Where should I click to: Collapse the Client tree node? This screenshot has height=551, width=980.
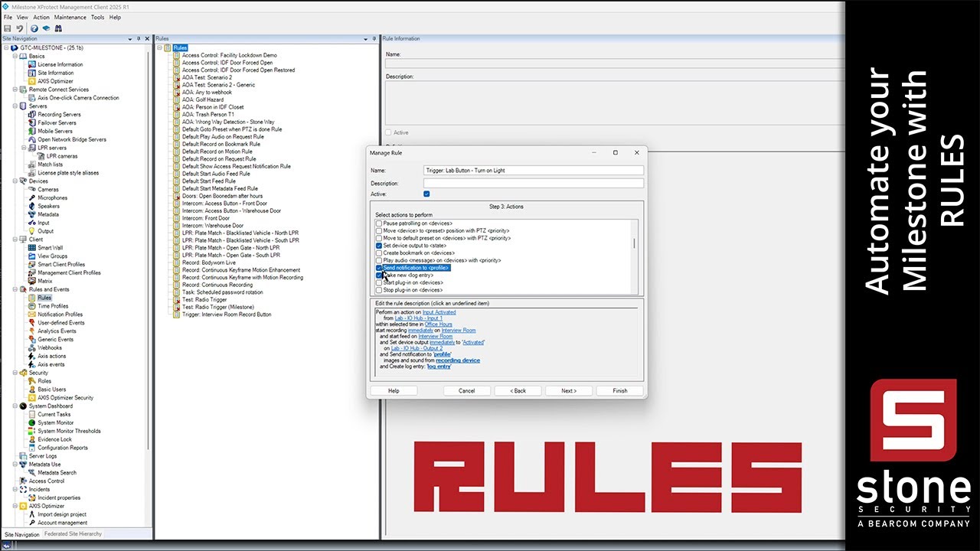coord(15,240)
